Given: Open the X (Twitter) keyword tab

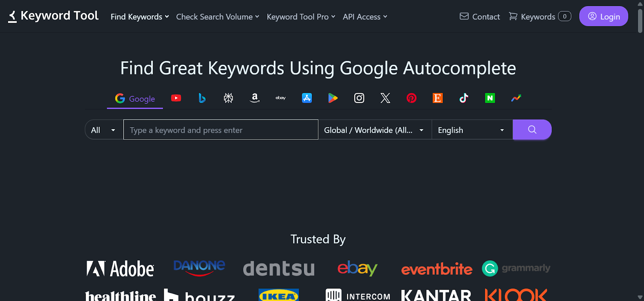Looking at the screenshot, I should click(x=385, y=98).
